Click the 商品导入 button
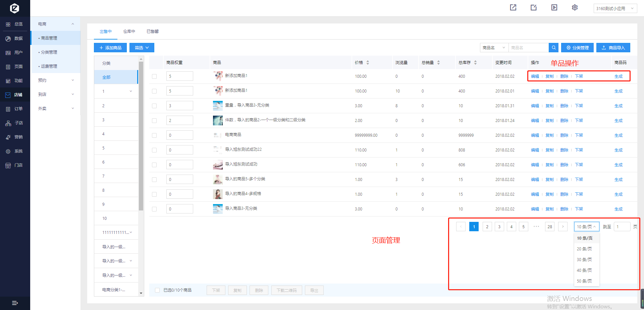 point(613,48)
